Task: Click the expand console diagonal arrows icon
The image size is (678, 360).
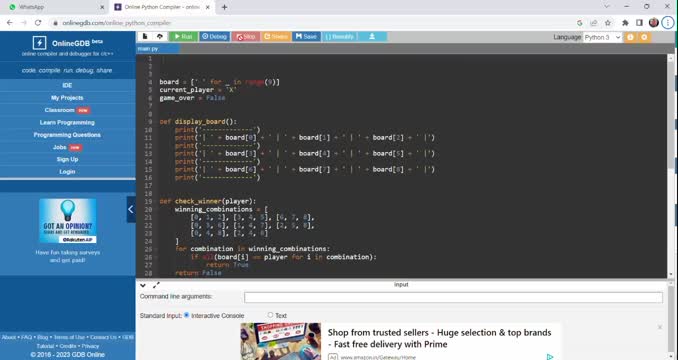Action: 156,285
